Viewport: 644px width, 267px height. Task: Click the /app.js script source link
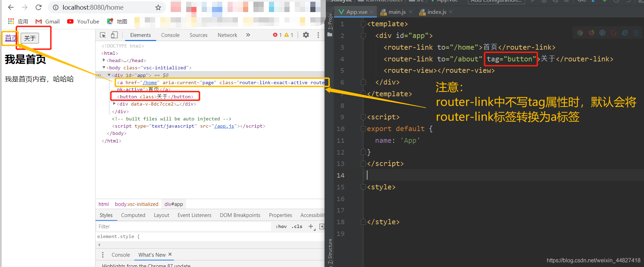pyautogui.click(x=224, y=126)
